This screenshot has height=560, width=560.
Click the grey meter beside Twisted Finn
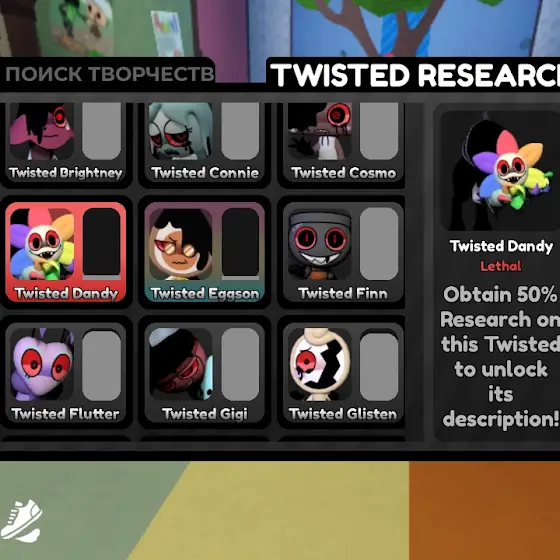[x=379, y=244]
